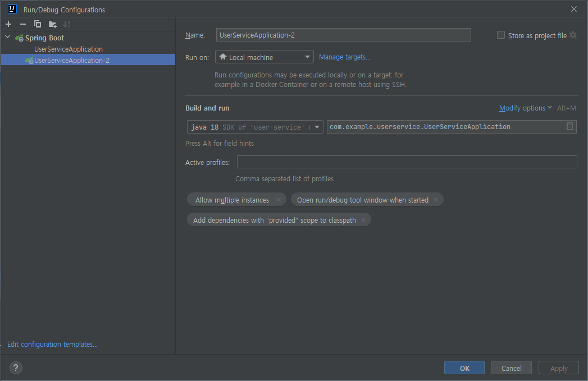Viewport: 588px width, 381px height.
Task: Close the Run/Debug Configurations dialog
Action: [574, 9]
